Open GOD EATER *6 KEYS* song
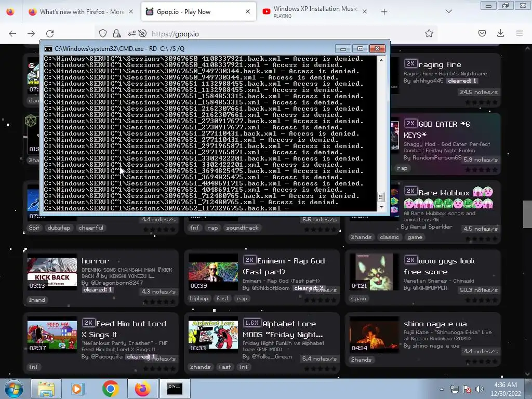This screenshot has height=399, width=532. click(437, 129)
